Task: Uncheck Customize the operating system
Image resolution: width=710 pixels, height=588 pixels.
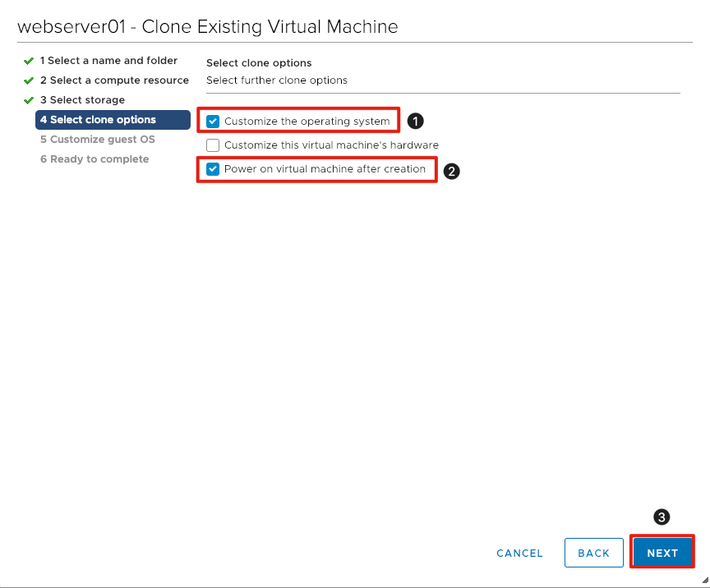Action: (213, 120)
